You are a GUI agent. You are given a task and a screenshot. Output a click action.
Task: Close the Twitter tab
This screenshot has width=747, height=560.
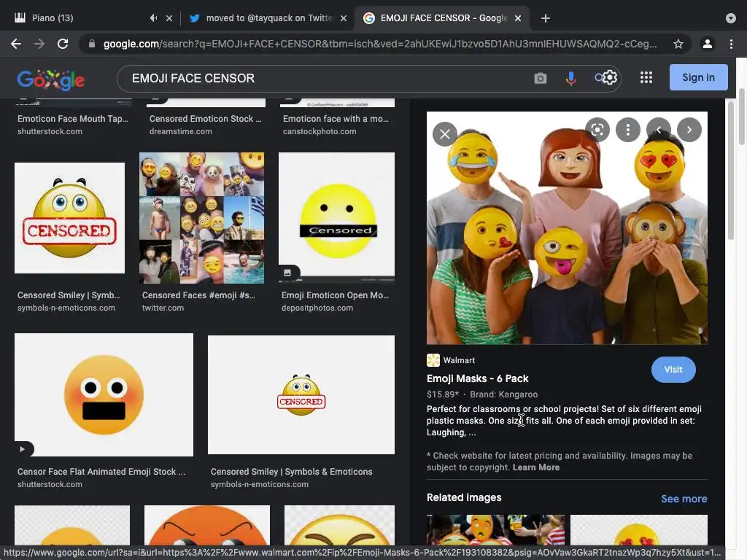[x=344, y=18]
